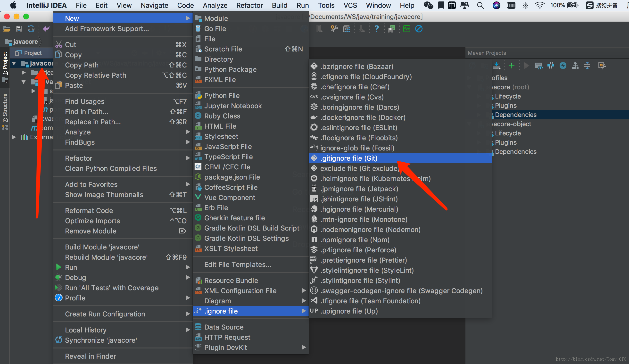
Task: Open the .ignore file submenu
Action: 251,311
